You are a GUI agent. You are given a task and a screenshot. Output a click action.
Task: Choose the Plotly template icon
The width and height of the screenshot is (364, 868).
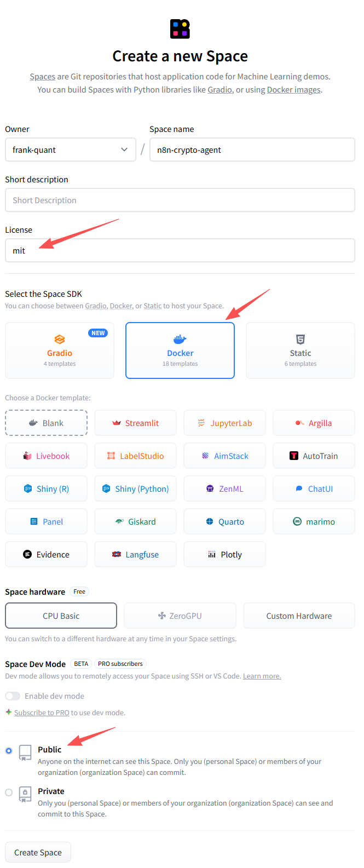pos(212,555)
